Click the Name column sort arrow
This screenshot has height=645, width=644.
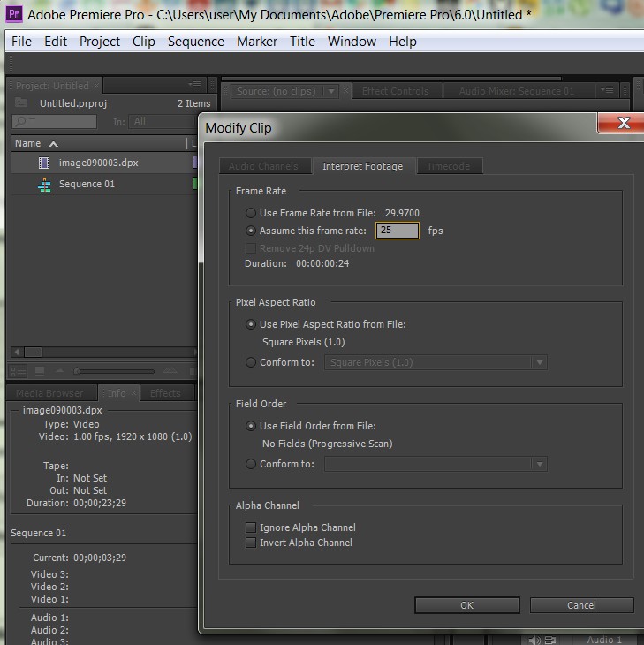point(53,144)
